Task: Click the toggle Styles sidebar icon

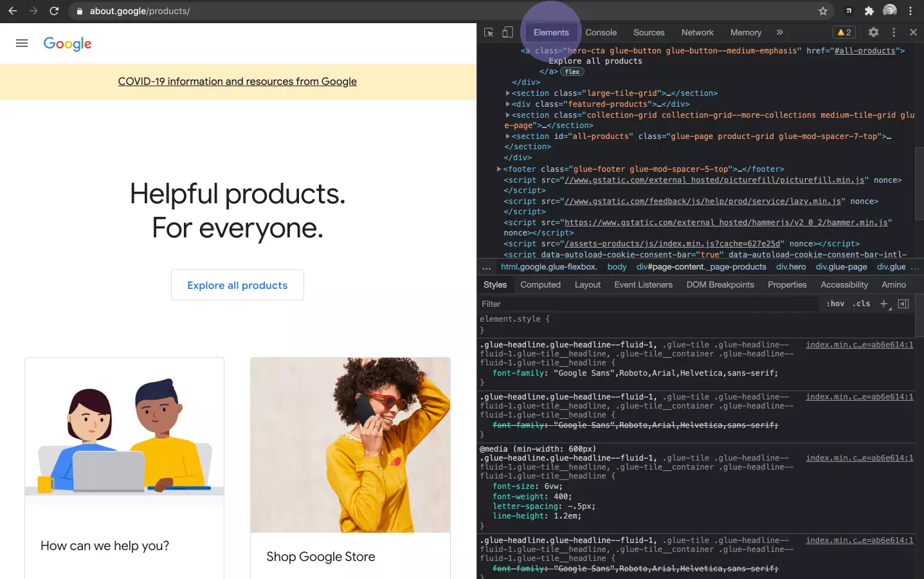Action: 903,304
